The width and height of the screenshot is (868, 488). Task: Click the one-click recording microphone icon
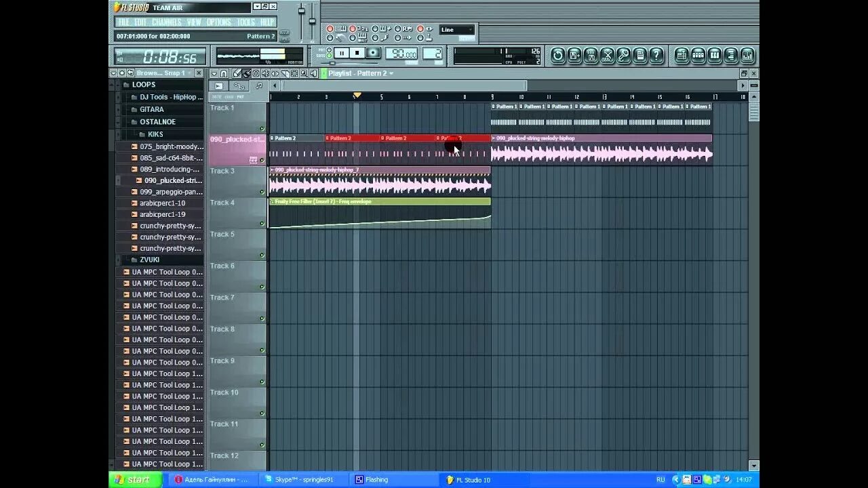pos(623,56)
